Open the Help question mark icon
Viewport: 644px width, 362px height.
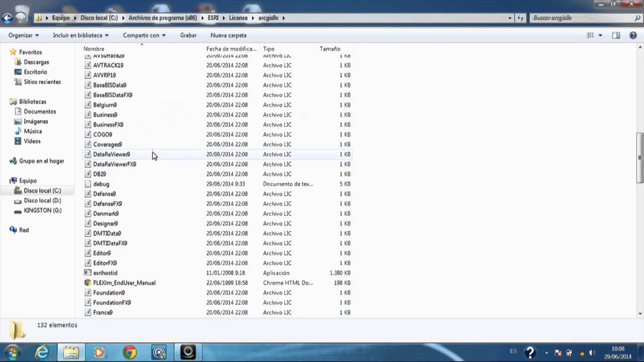point(633,35)
